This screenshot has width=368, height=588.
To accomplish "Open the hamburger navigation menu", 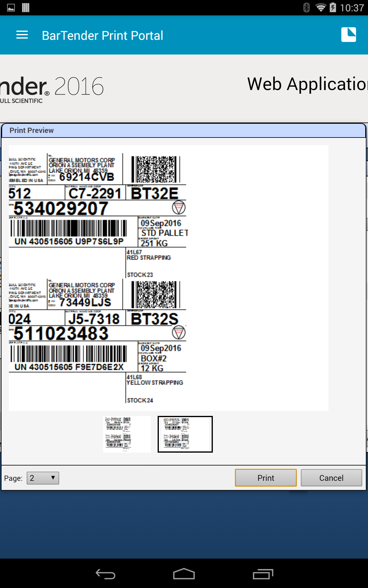I will click(x=22, y=35).
